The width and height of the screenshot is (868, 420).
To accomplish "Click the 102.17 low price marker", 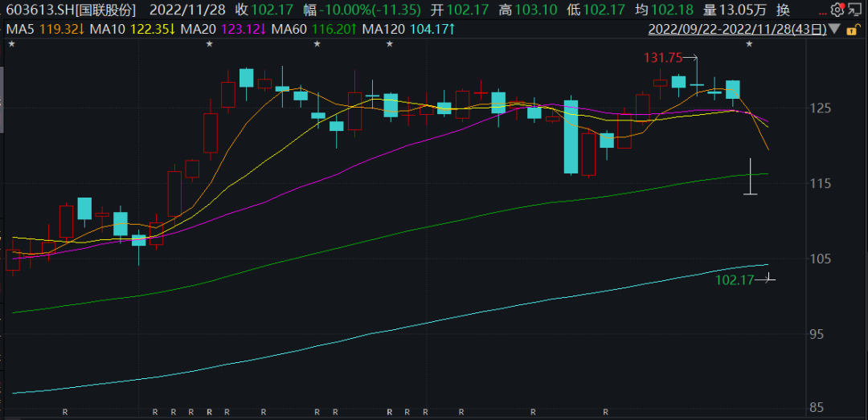I will coord(734,279).
